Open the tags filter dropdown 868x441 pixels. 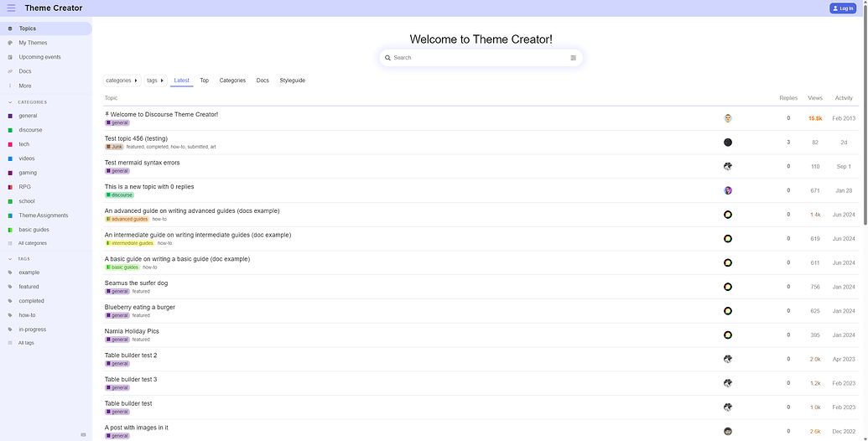(x=155, y=80)
